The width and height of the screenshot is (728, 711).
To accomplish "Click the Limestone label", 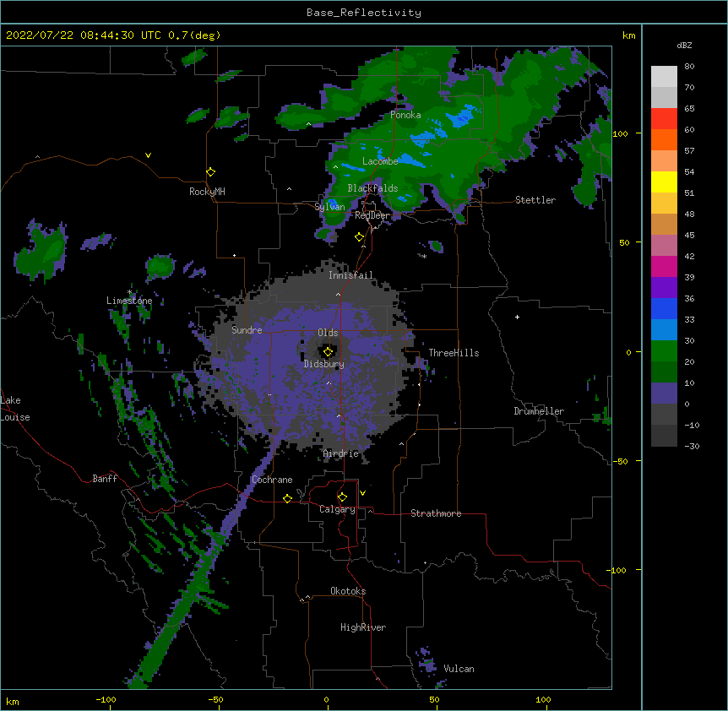I will coord(129,301).
